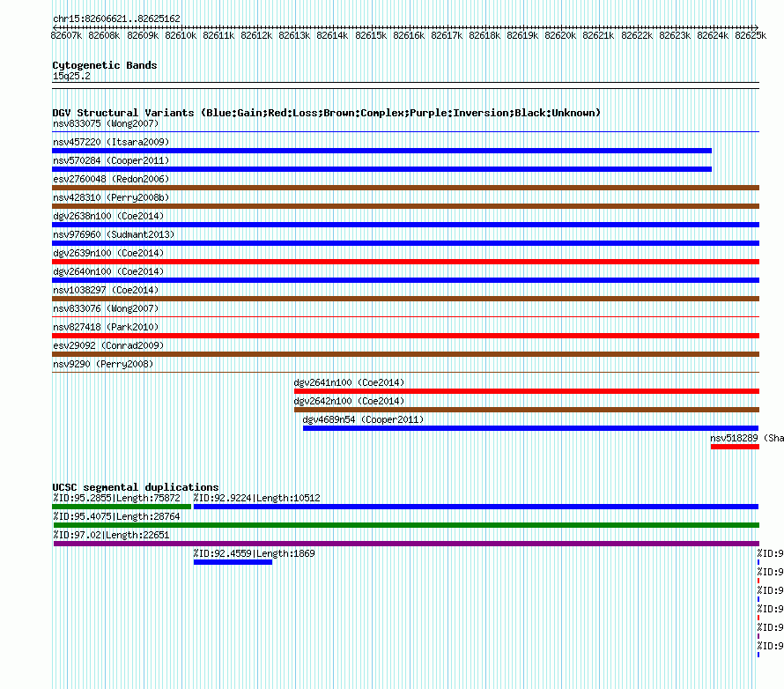Click the %ID:95.4075|Length:28764 label
This screenshot has width=784, height=689.
[x=116, y=516]
